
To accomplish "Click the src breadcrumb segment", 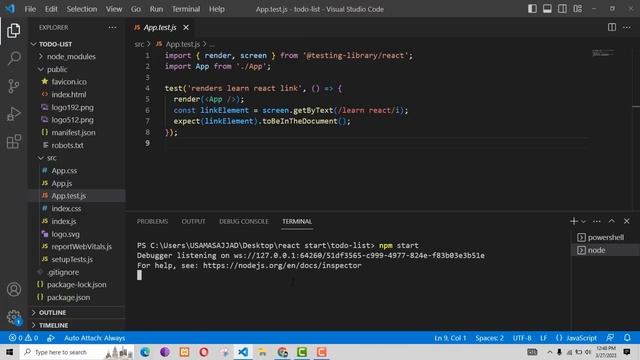I will 139,44.
